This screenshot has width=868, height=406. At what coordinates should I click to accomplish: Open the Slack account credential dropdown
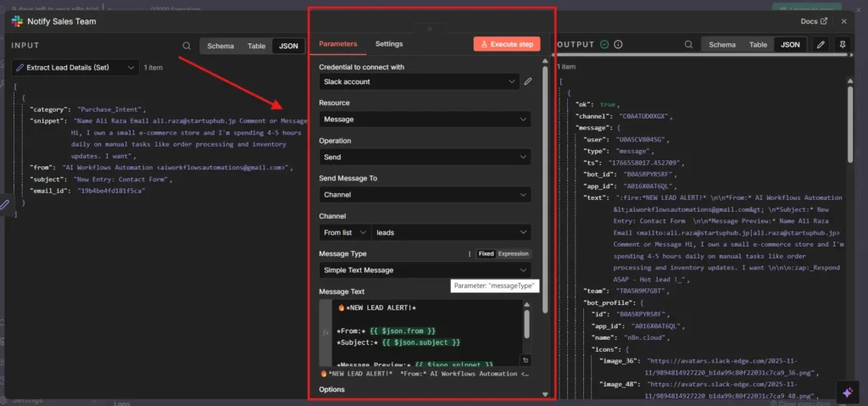(419, 81)
